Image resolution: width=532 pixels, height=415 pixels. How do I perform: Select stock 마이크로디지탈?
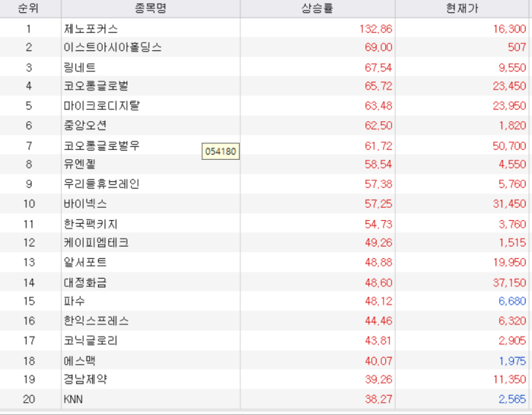click(x=102, y=105)
